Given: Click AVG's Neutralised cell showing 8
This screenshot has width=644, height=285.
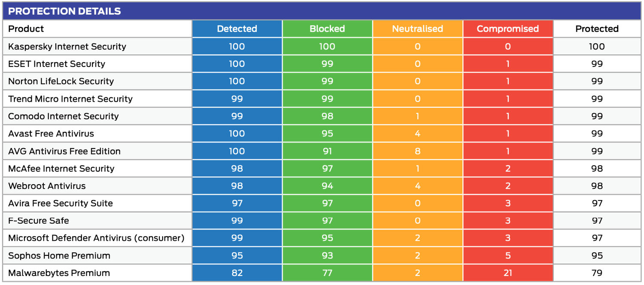Looking at the screenshot, I should [417, 151].
